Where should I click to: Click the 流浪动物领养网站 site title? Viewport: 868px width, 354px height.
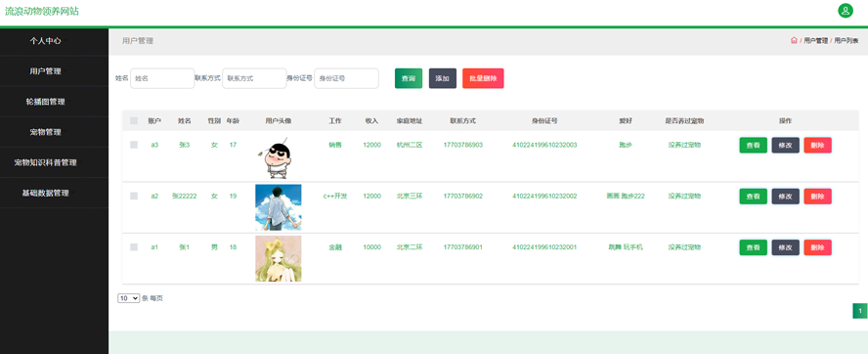coord(42,11)
